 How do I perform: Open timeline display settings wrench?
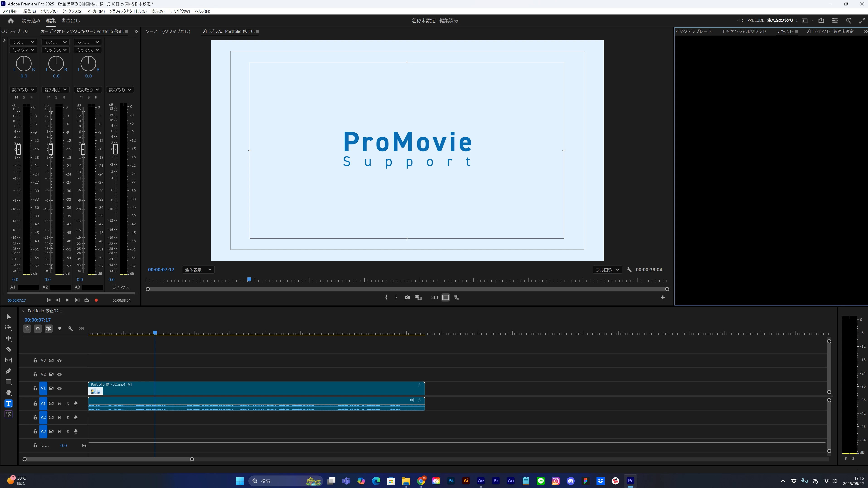point(70,329)
